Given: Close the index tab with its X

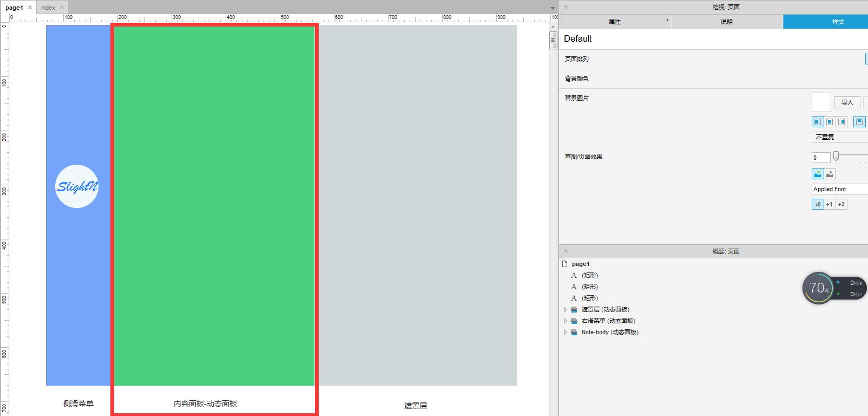Looking at the screenshot, I should tap(62, 8).
